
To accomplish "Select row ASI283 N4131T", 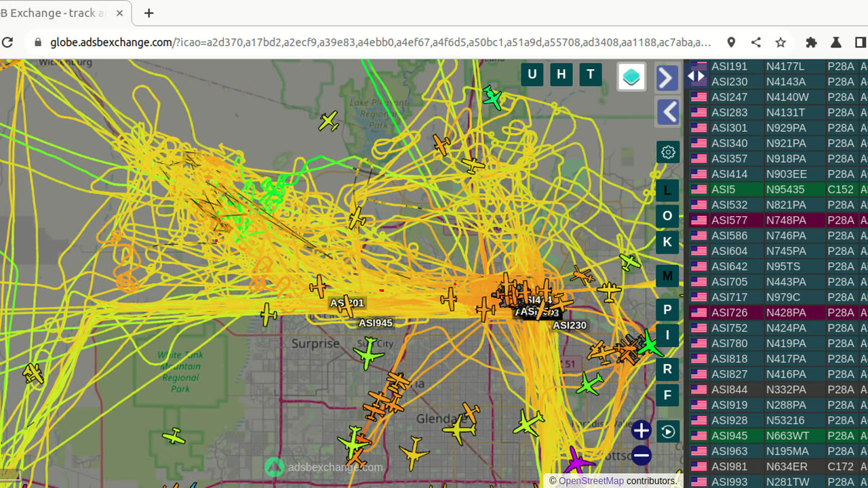I will (778, 113).
